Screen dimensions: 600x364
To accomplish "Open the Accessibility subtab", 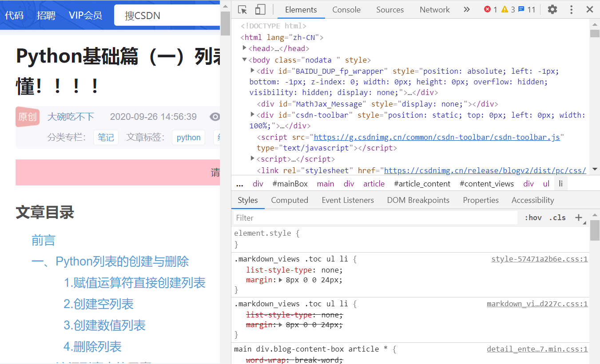I will click(x=533, y=200).
